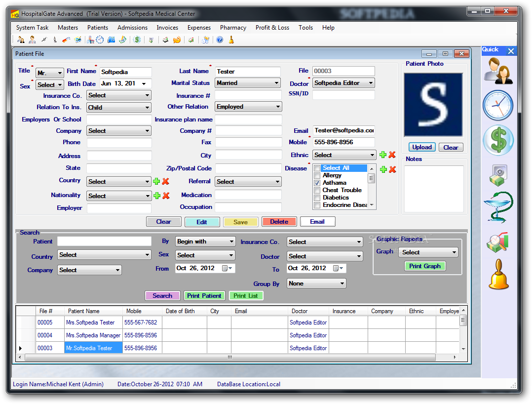The width and height of the screenshot is (532, 404).
Task: Click the large clock icon in Quick panel
Action: tap(498, 105)
